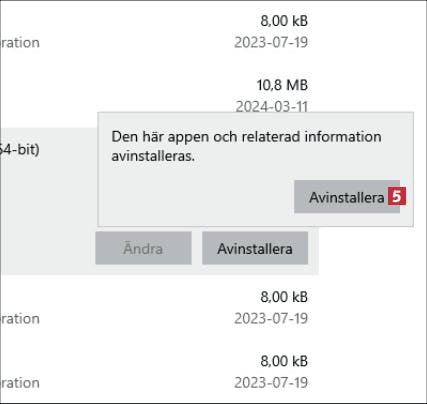427x404 pixels.
Task: Click the publisher text "ration" at the top
Action: coord(20,43)
